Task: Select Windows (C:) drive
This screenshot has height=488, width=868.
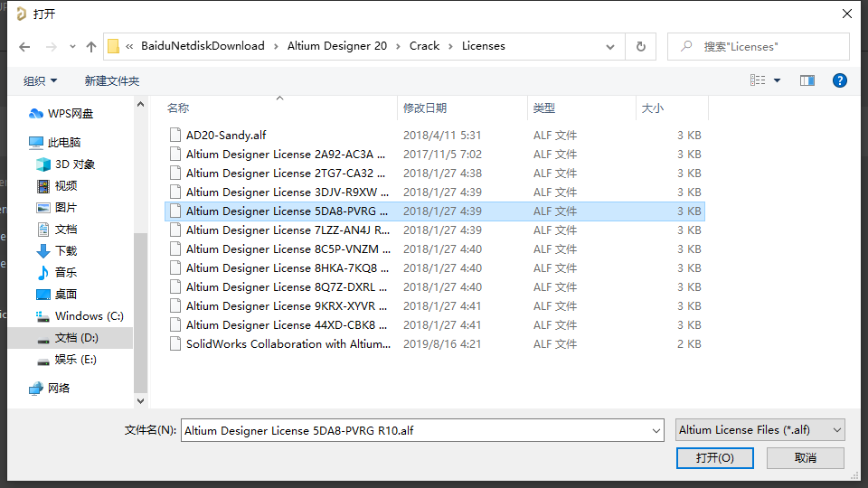Action: point(80,316)
